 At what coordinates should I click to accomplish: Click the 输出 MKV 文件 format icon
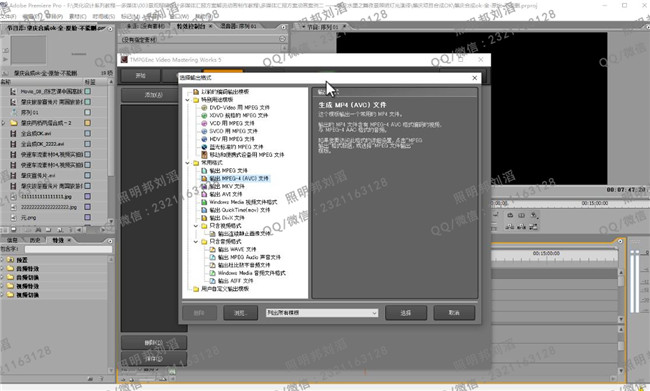[204, 186]
